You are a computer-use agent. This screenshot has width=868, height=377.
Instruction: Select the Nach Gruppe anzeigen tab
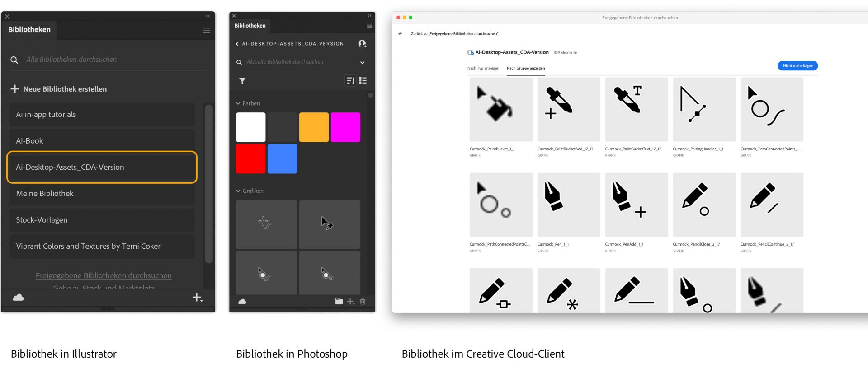coord(526,68)
